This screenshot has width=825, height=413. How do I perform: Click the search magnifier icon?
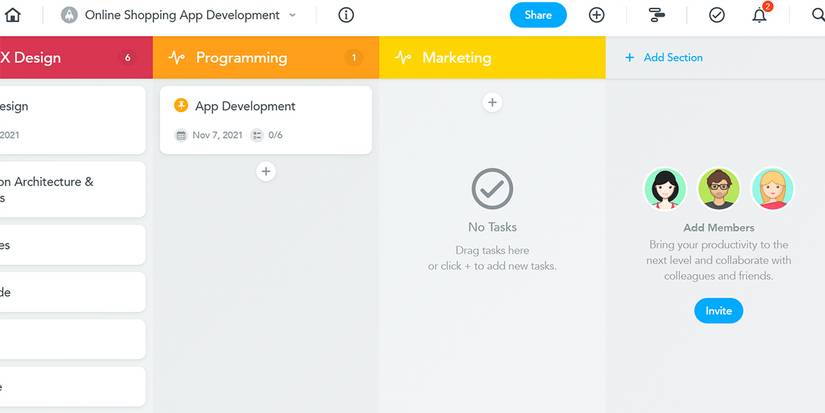coord(819,15)
